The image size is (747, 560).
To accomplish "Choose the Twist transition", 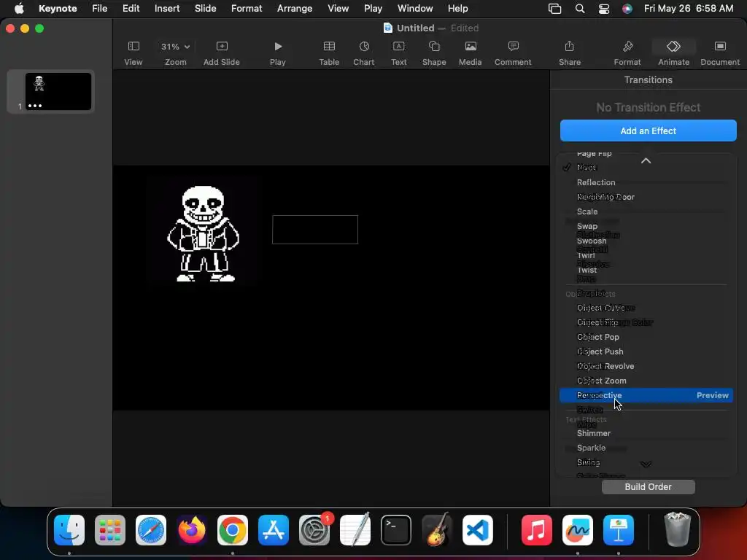I will coord(587,270).
